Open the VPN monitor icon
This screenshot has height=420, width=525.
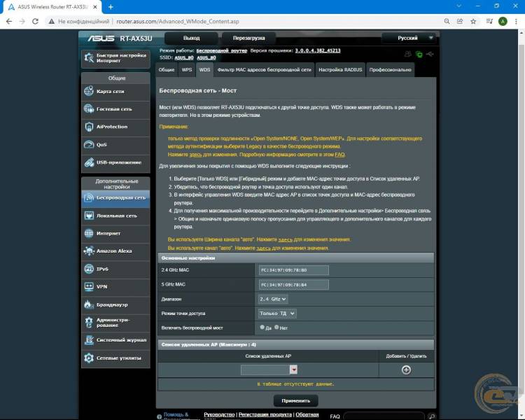[x=89, y=286]
